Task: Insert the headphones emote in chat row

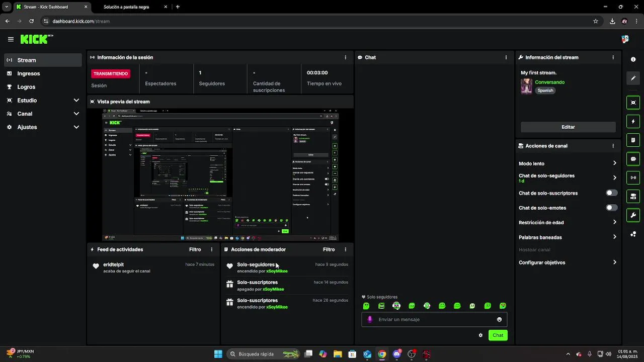Action: click(x=396, y=306)
